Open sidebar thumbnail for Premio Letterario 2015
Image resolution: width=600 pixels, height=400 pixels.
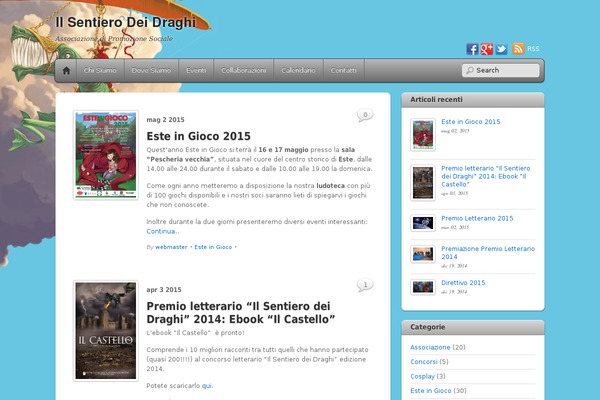point(423,223)
